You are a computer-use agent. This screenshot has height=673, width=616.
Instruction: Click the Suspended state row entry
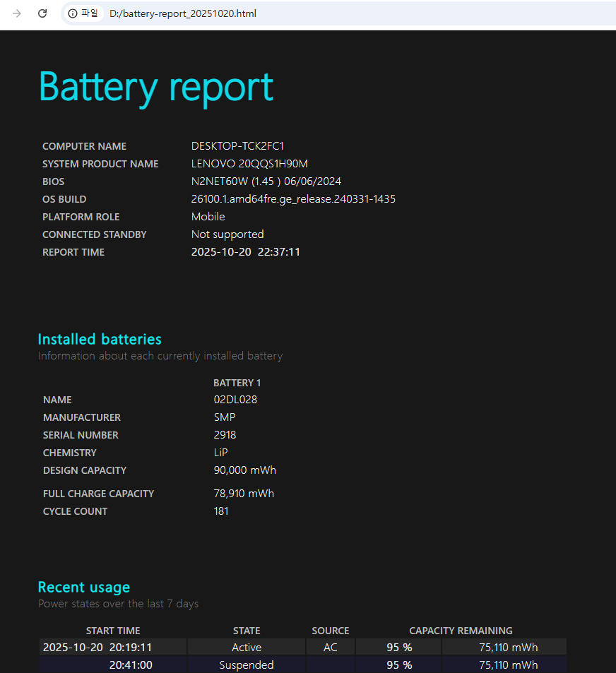coord(247,665)
